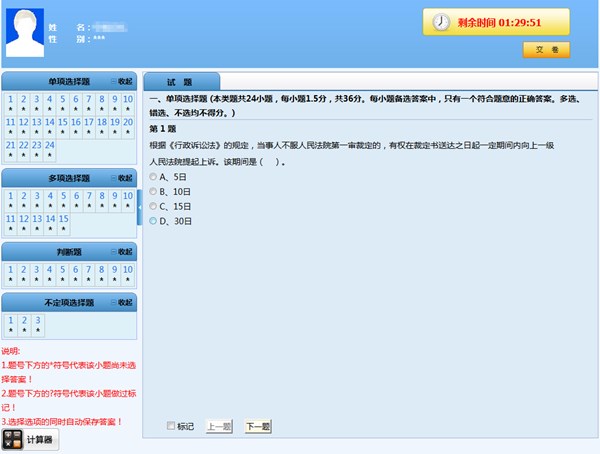Submit the exam with 交卷 button
Image resolution: width=600 pixels, height=454 pixels.
tap(546, 49)
